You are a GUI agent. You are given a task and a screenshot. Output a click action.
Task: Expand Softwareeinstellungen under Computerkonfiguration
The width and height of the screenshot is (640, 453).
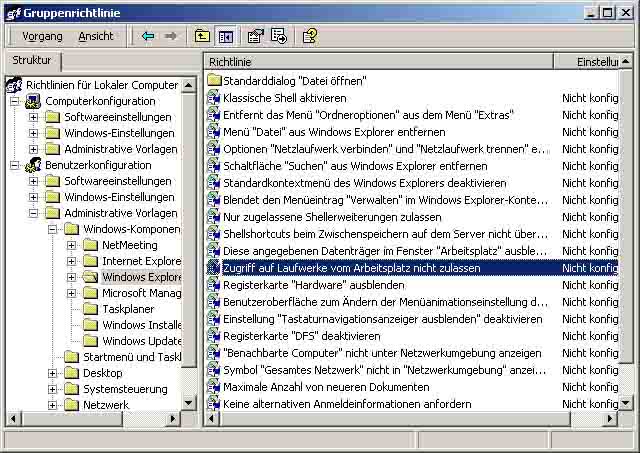(33, 117)
